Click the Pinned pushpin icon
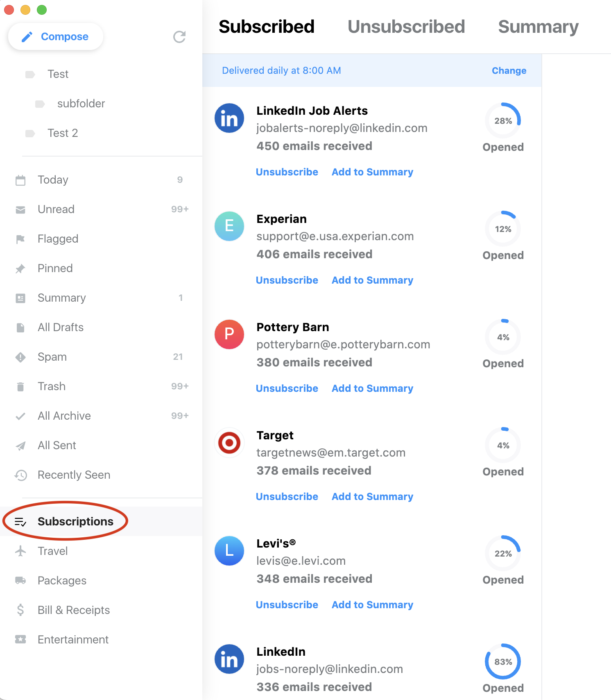This screenshot has width=611, height=700. [20, 269]
